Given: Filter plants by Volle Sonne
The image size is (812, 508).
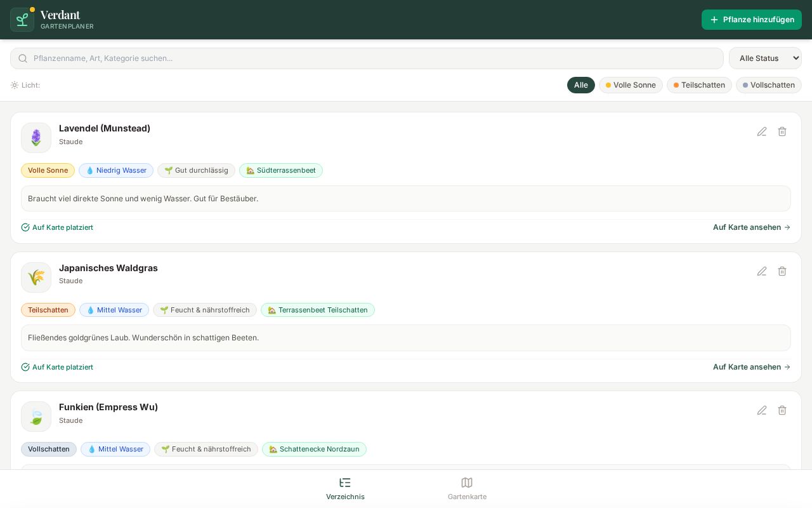Looking at the screenshot, I should pyautogui.click(x=631, y=85).
